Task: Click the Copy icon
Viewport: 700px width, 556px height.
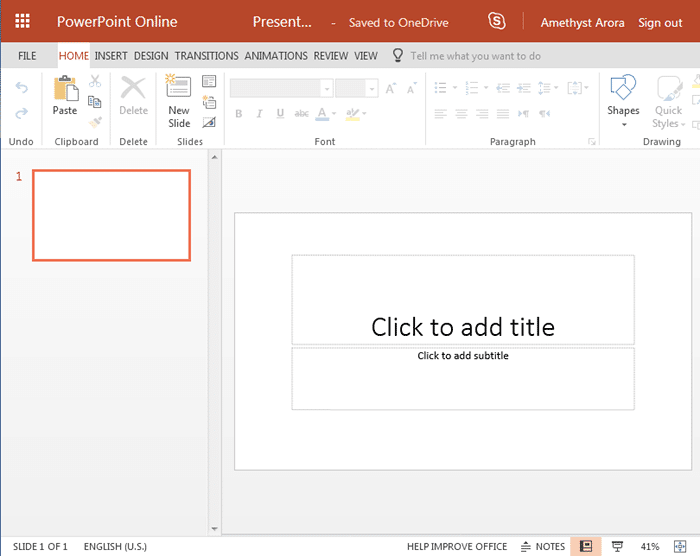Action: point(95,102)
